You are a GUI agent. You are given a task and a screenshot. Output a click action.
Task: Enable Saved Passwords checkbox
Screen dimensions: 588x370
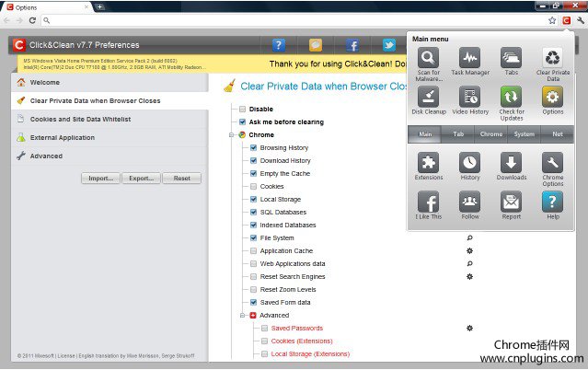[x=265, y=329]
